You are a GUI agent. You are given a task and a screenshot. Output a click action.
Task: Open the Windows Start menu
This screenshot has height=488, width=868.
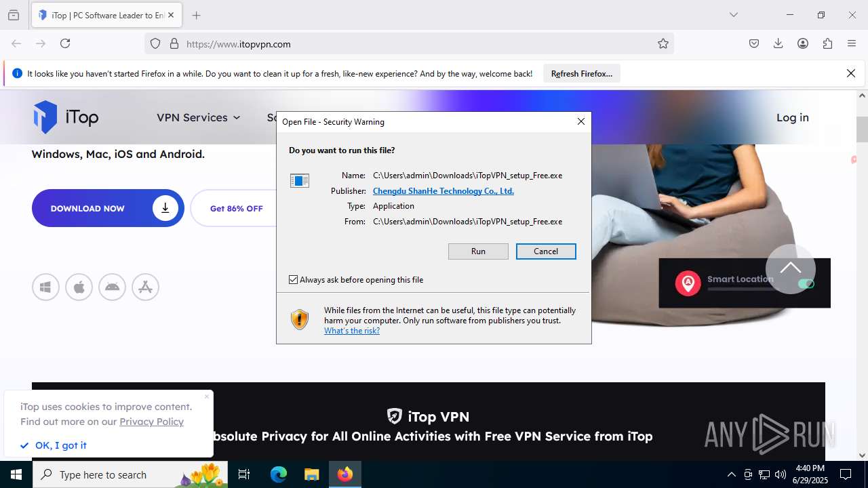(x=16, y=474)
